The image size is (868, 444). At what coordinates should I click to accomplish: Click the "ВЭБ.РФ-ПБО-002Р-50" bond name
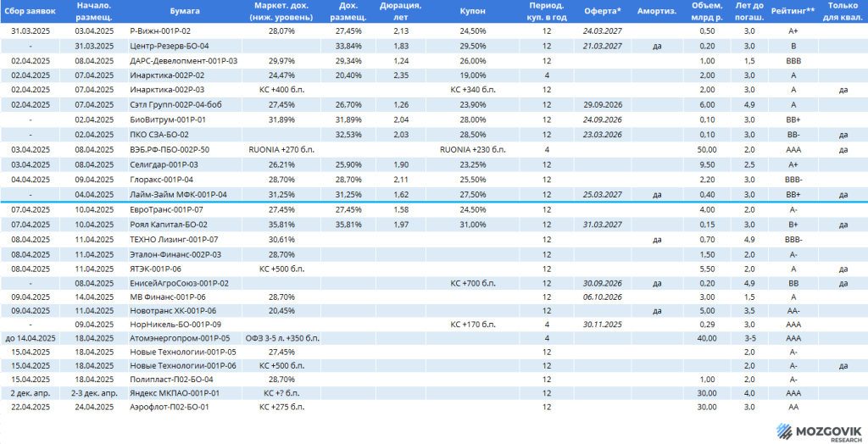click(x=170, y=149)
